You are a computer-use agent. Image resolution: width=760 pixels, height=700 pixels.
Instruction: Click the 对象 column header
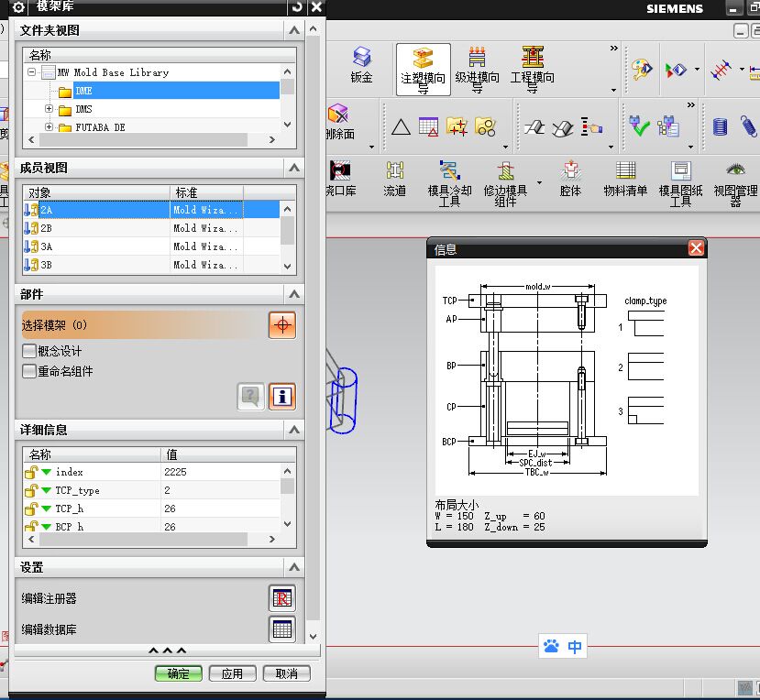96,192
